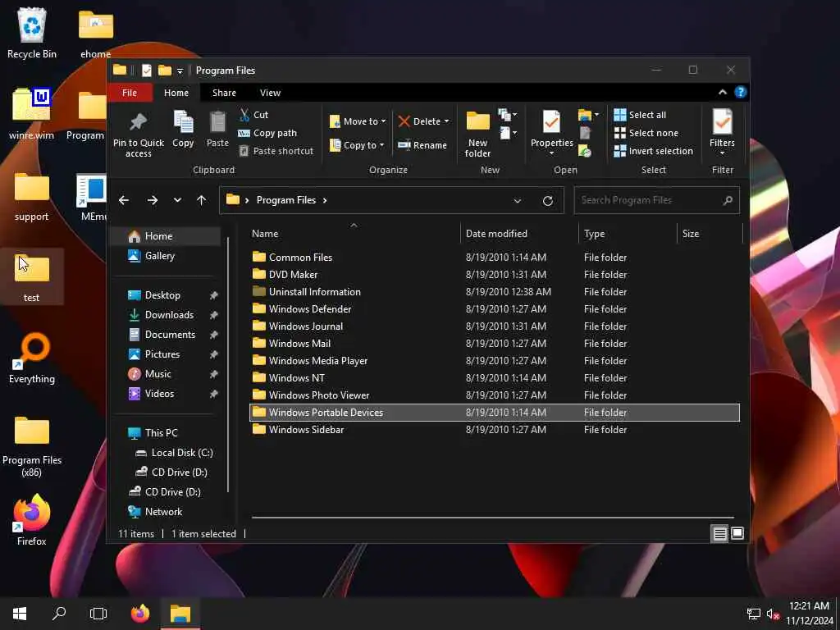Open Downloads in navigation pane
The height and width of the screenshot is (630, 840).
pyautogui.click(x=166, y=315)
